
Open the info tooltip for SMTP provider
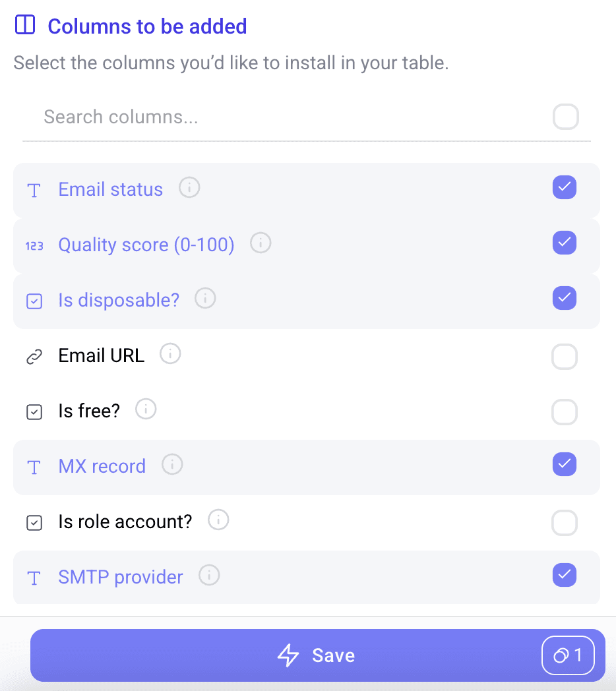209,575
